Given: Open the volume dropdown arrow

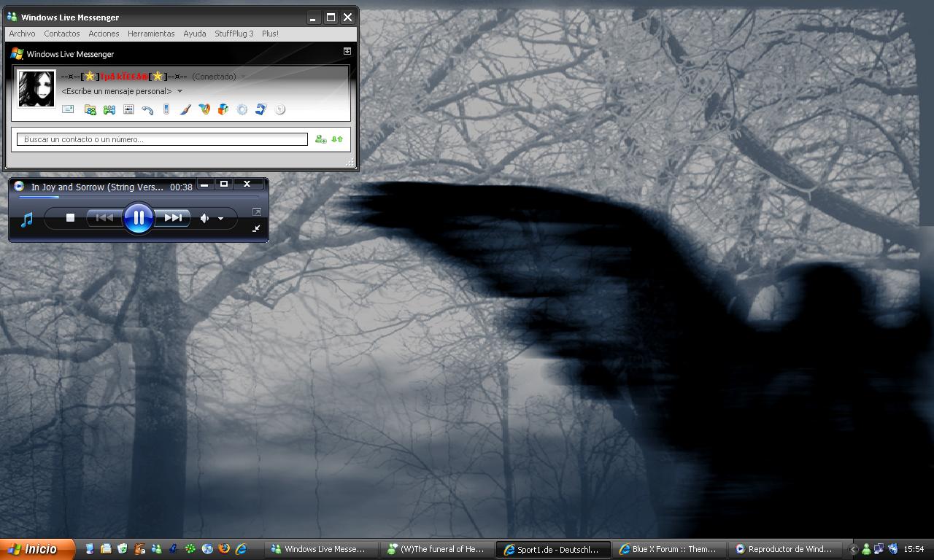Looking at the screenshot, I should [220, 219].
